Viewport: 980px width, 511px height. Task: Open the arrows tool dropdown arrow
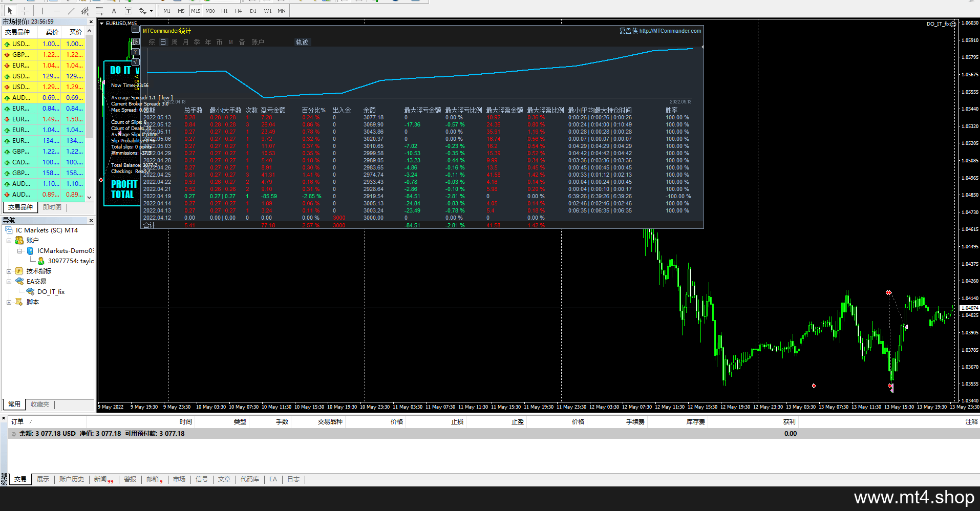[x=151, y=11]
